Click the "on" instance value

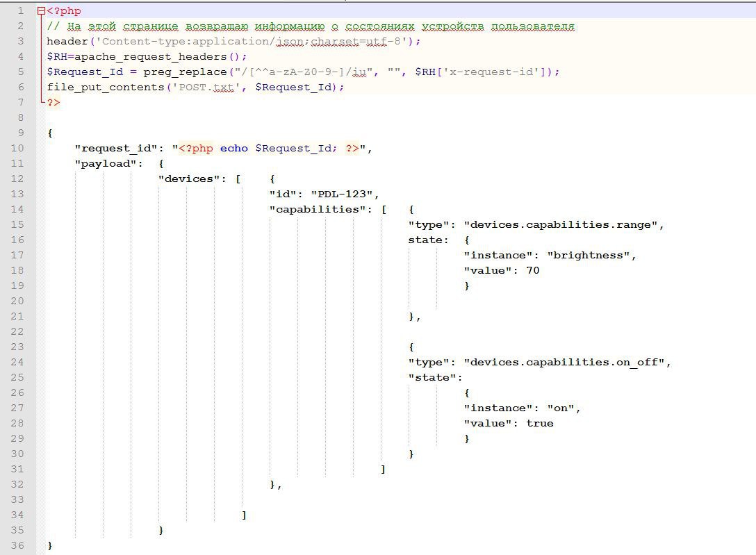point(560,408)
